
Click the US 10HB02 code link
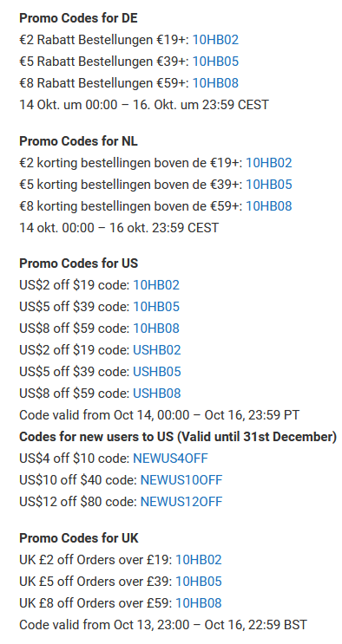pyautogui.click(x=156, y=285)
